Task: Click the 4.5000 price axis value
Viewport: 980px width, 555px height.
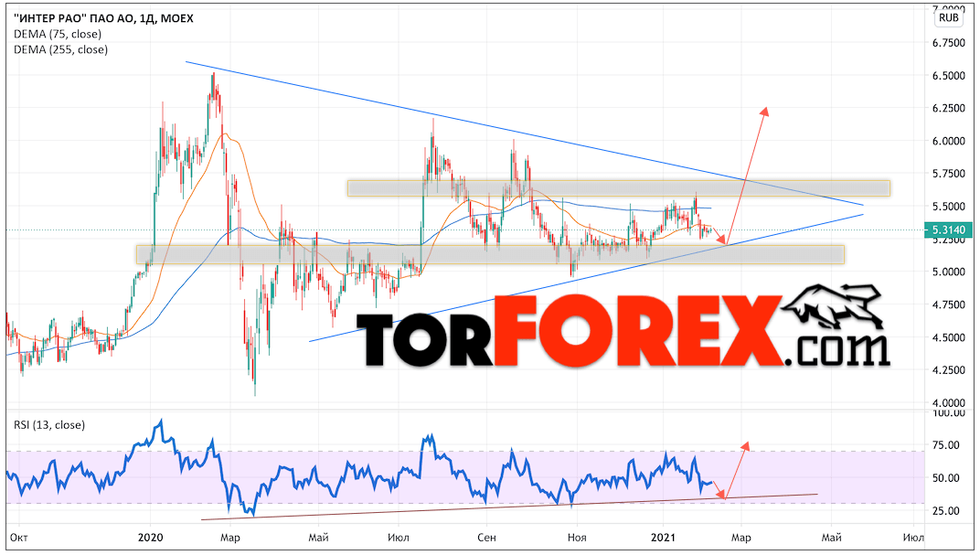Action: (x=948, y=337)
